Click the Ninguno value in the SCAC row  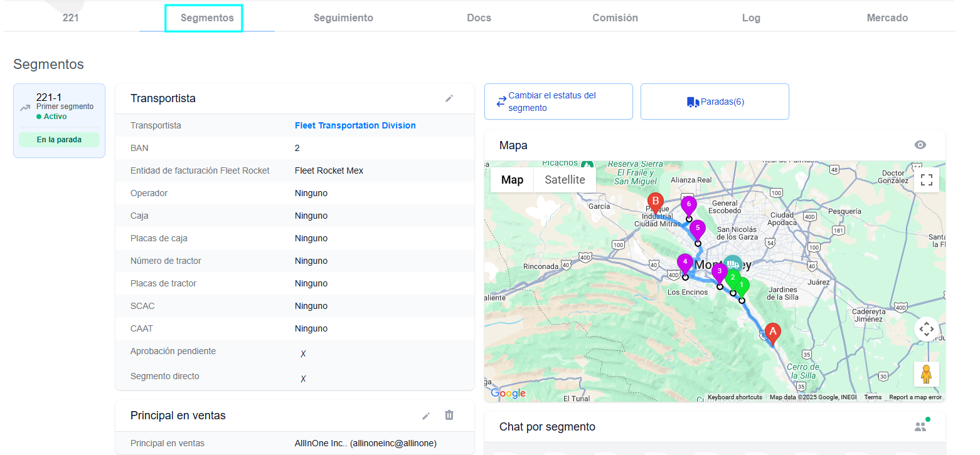tap(311, 306)
